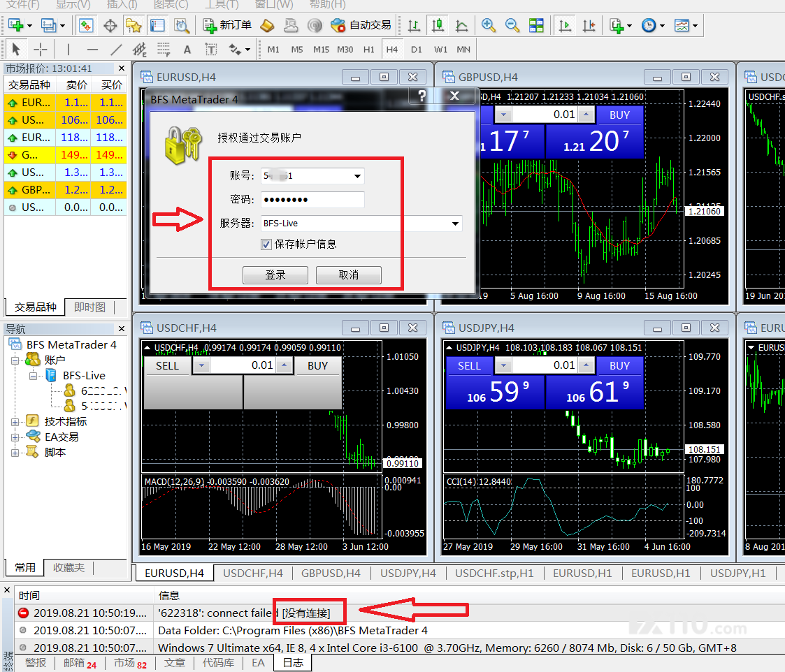Image resolution: width=785 pixels, height=672 pixels.
Task: Toggle the Navigator folder-star icon
Action: (134, 25)
